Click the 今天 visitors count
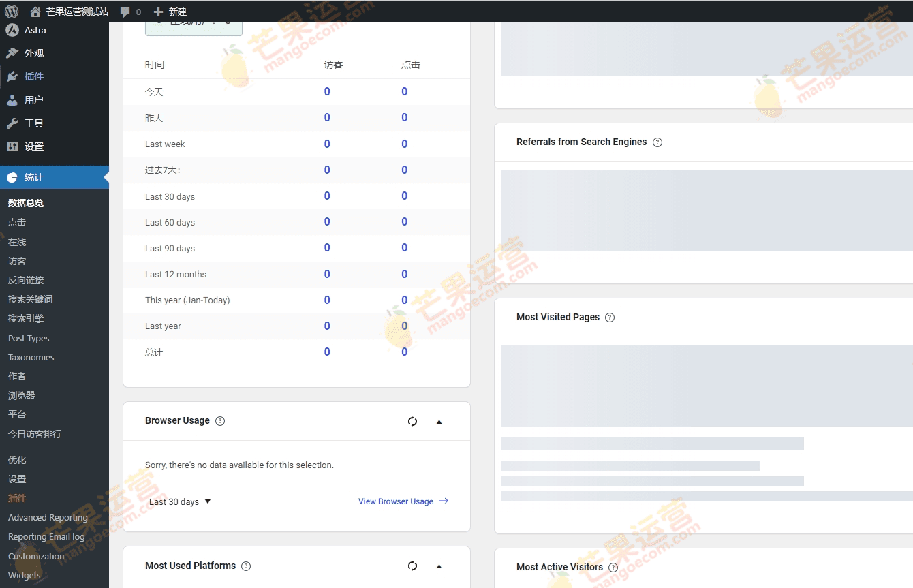913x588 pixels. (x=327, y=91)
